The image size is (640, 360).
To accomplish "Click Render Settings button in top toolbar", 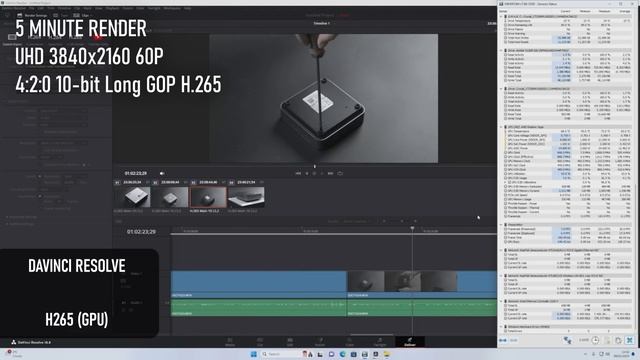I will [x=32, y=16].
